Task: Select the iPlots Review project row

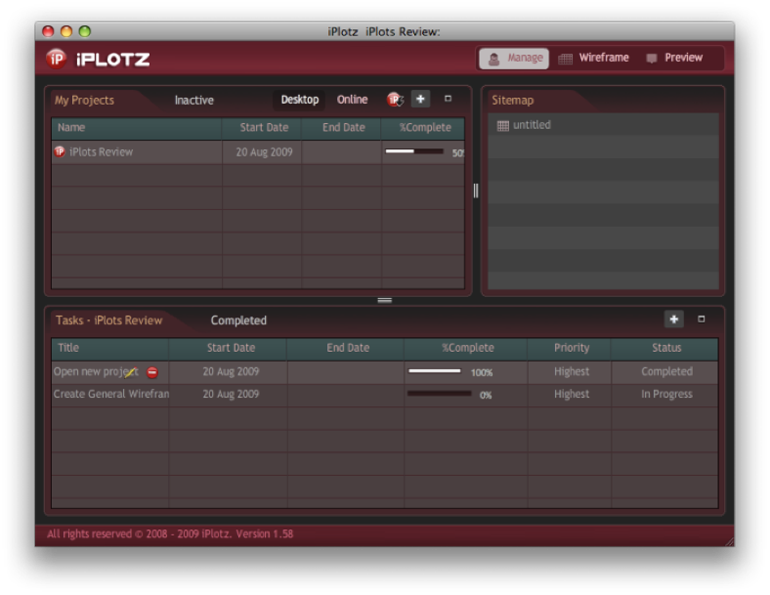Action: click(x=258, y=152)
